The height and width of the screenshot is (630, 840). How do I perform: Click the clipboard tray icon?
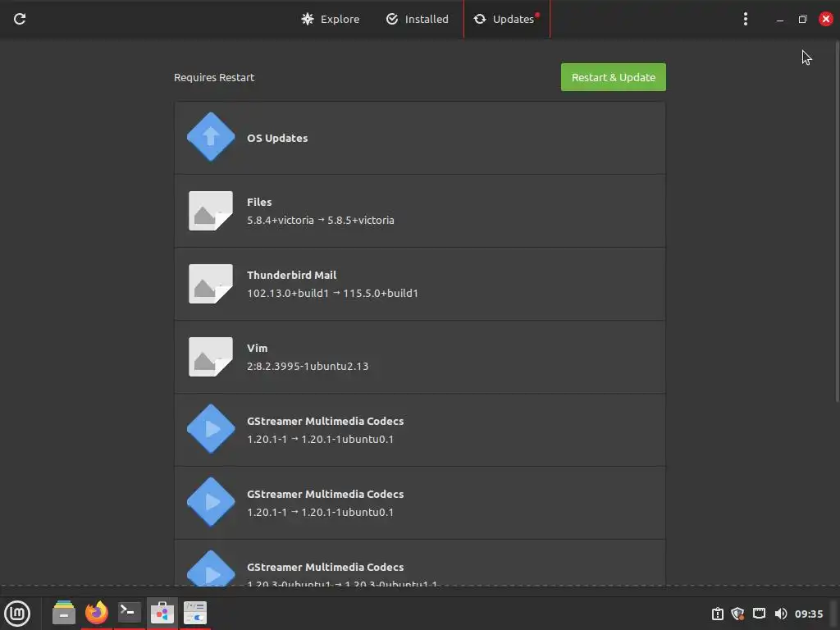pos(717,614)
